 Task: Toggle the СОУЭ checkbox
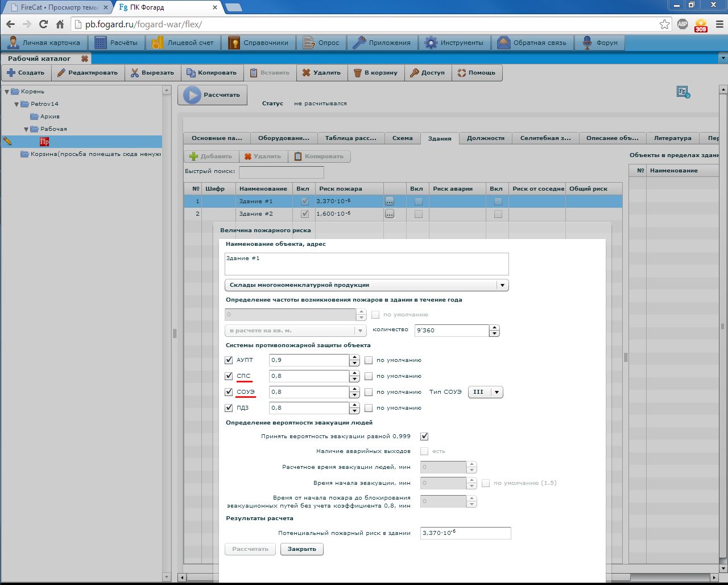(229, 392)
